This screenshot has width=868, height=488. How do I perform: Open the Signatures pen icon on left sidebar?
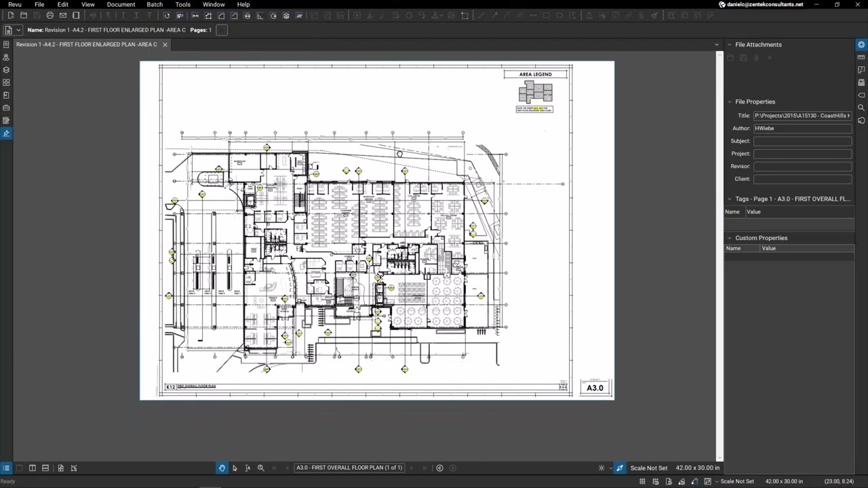(x=6, y=133)
